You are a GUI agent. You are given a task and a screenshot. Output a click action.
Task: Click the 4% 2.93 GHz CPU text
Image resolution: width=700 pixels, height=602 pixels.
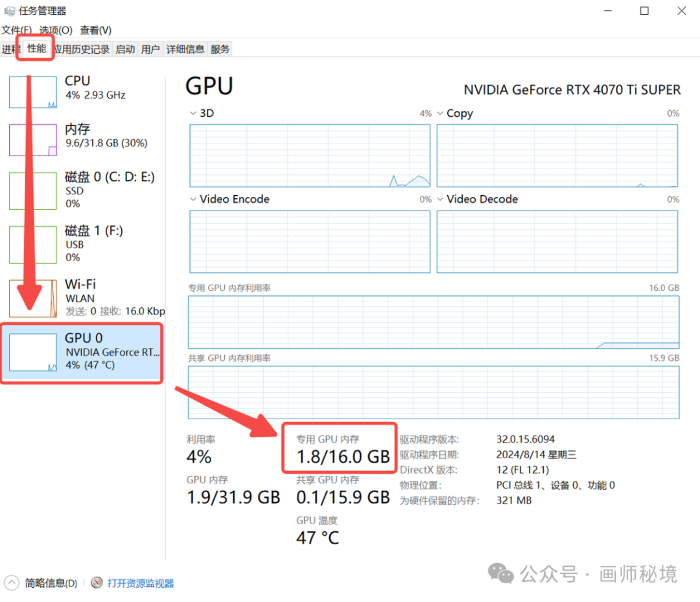pyautogui.click(x=95, y=95)
